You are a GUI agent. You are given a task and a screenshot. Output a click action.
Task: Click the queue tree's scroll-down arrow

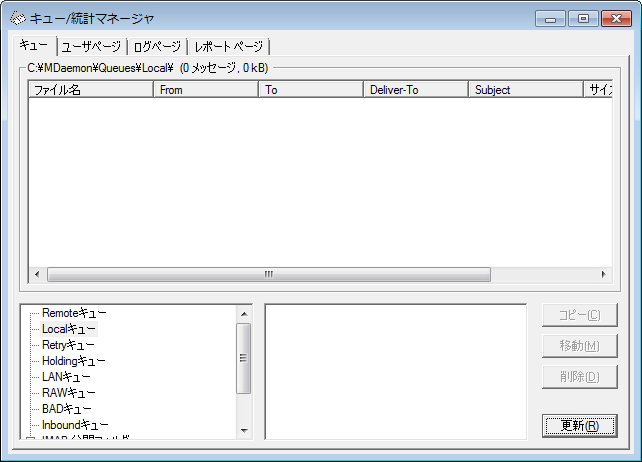pos(244,430)
